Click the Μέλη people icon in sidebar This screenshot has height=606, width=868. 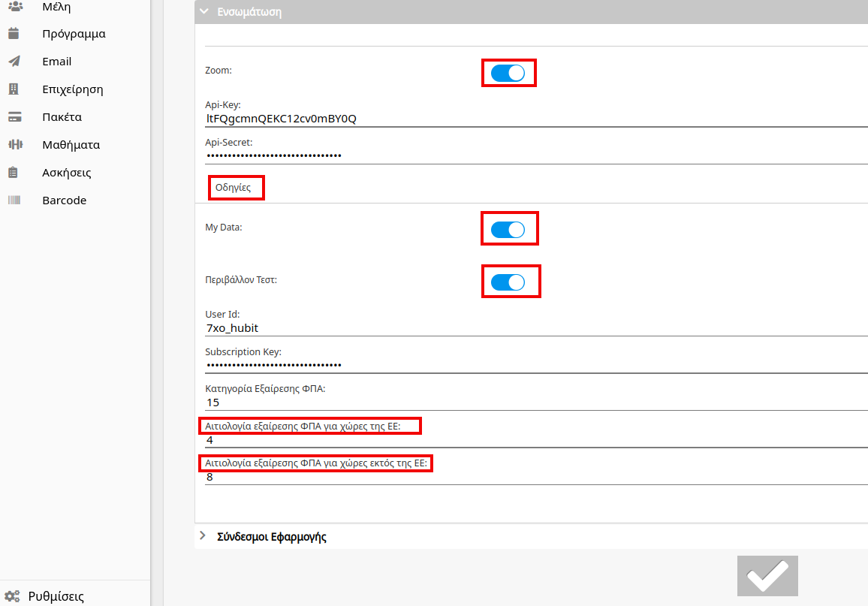tap(16, 6)
